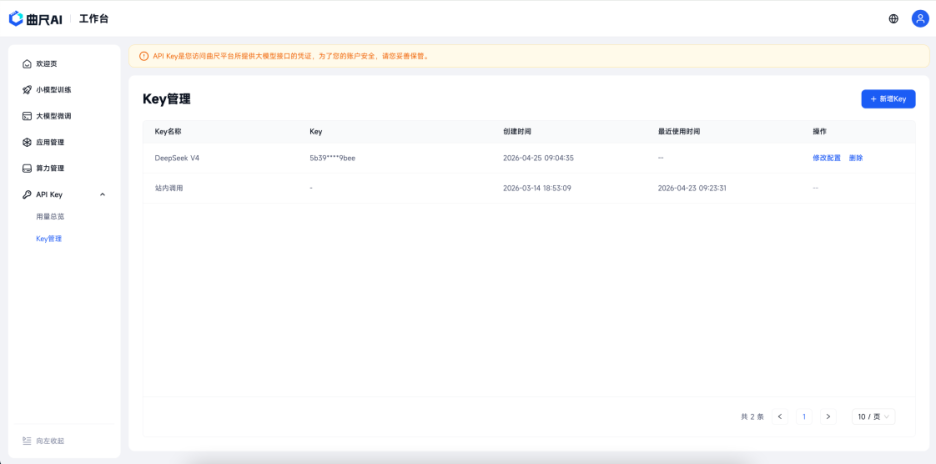Click 删除 for DeepSeek V4 key
Image resolution: width=936 pixels, height=464 pixels.
coord(856,158)
